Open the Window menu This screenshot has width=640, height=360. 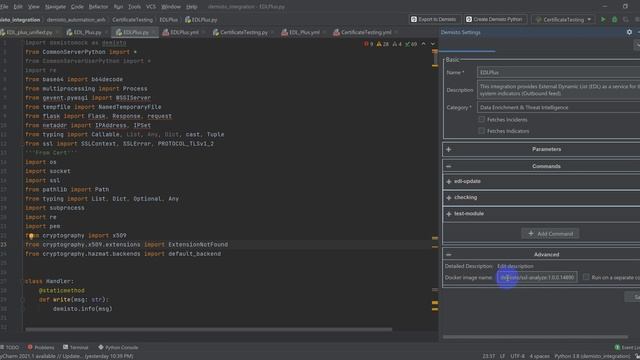click(x=171, y=7)
